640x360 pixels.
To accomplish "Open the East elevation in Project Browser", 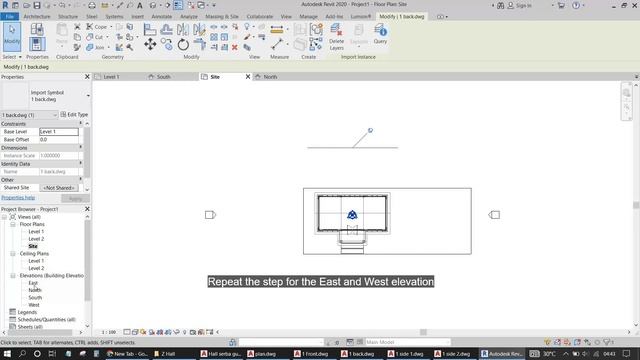I will tap(33, 283).
